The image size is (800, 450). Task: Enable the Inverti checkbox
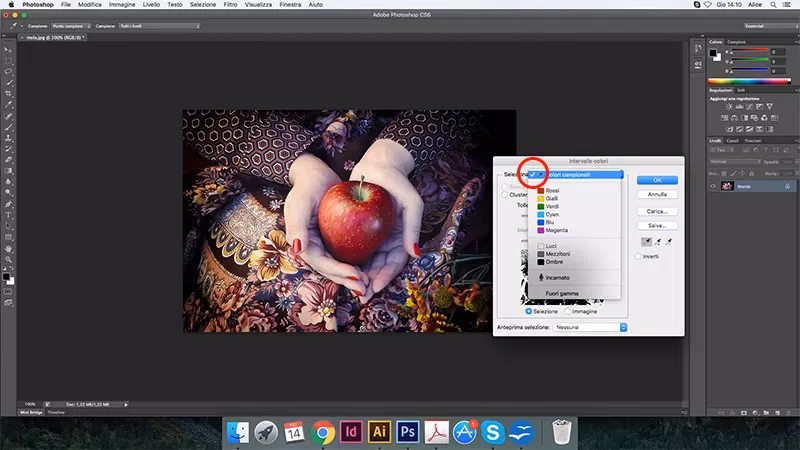pyautogui.click(x=639, y=256)
